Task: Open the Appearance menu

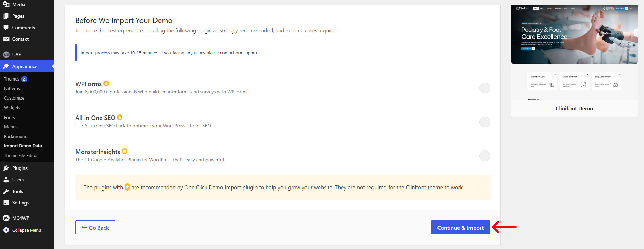Action: click(x=27, y=66)
